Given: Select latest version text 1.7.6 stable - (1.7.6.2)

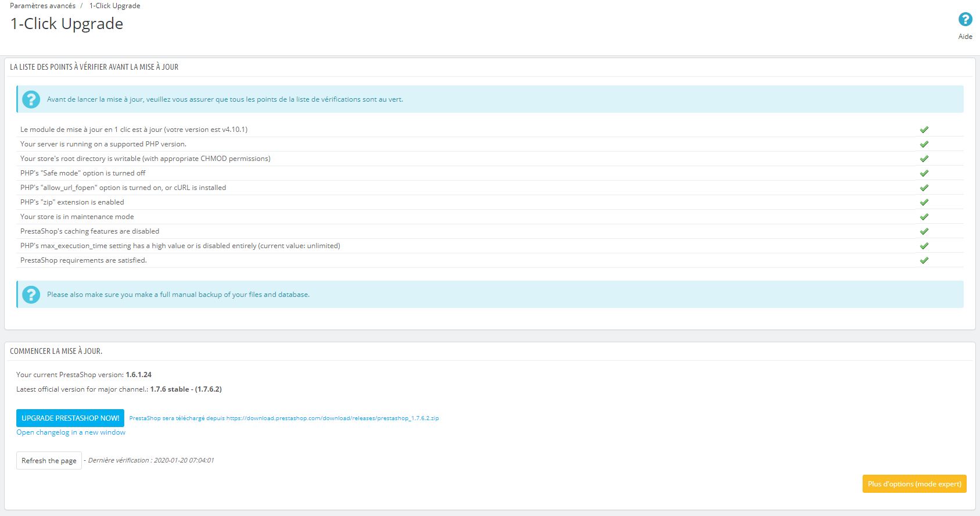Looking at the screenshot, I should coord(186,389).
